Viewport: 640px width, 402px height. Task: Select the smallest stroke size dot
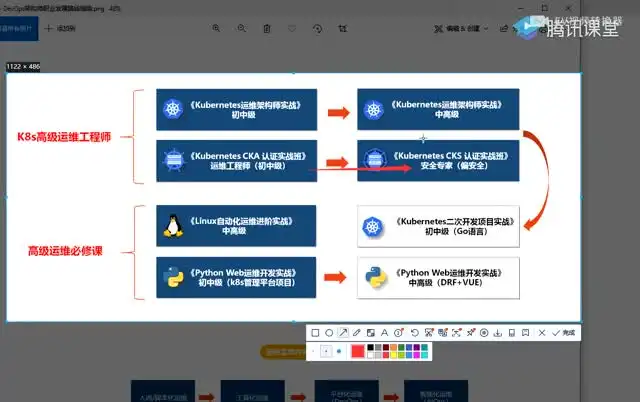[314, 351]
